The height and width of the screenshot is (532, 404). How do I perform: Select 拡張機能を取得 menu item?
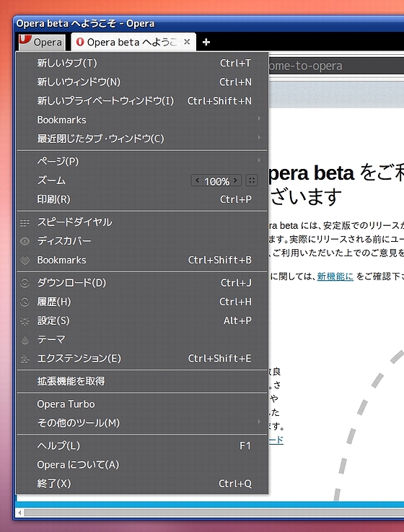click(142, 381)
